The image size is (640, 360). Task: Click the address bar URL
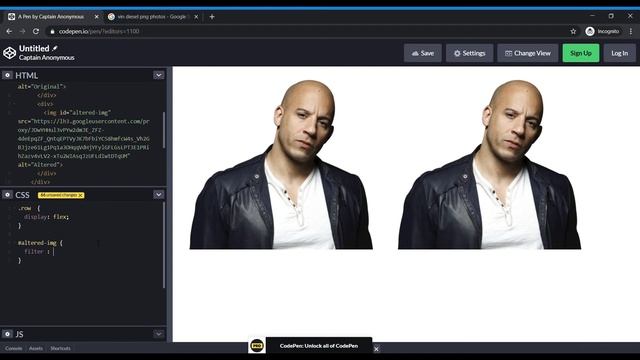click(99, 31)
